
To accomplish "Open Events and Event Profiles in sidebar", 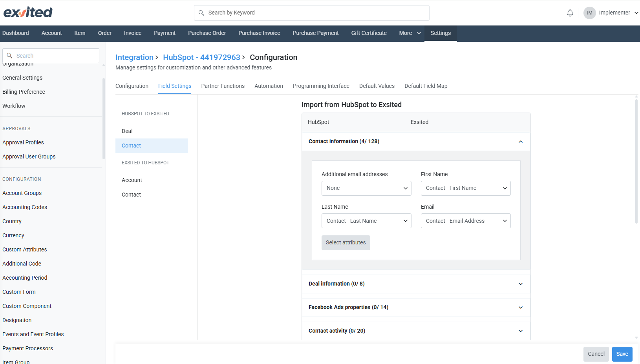I will 33,334.
